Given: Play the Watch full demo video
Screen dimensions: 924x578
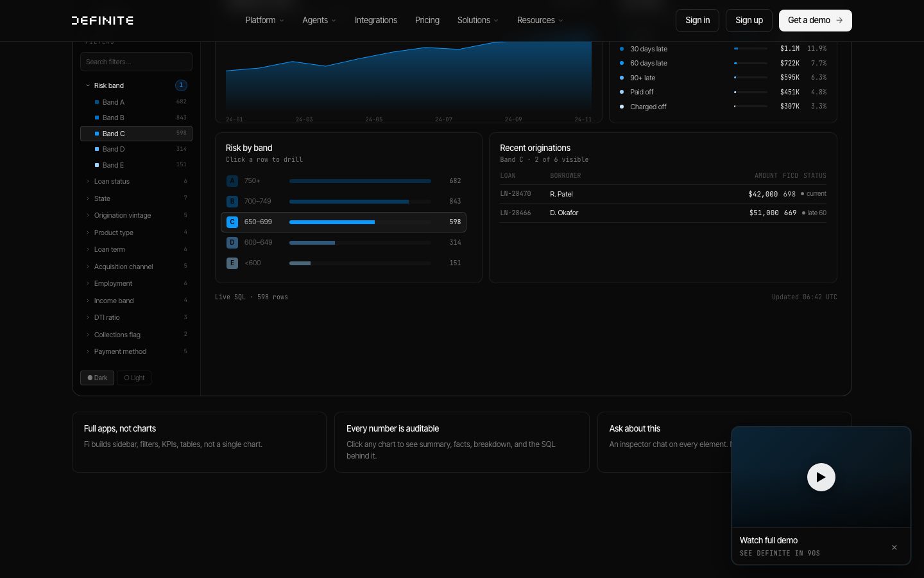Looking at the screenshot, I should point(821,477).
